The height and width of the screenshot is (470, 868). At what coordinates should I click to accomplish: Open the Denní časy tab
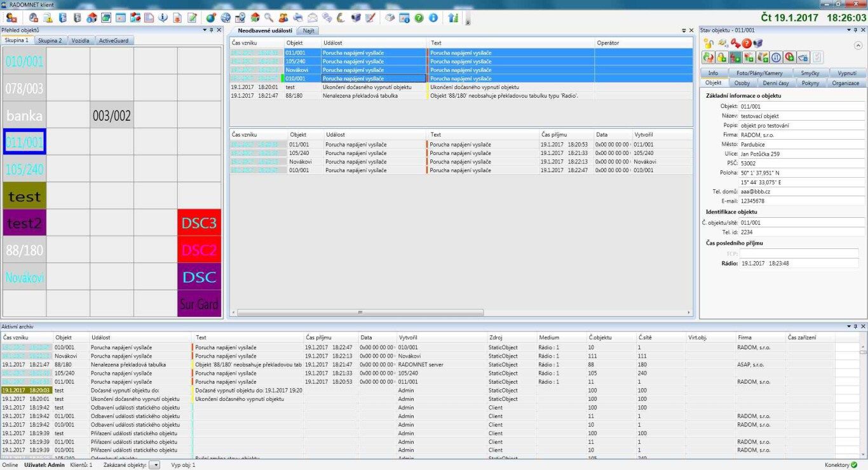[x=775, y=83]
